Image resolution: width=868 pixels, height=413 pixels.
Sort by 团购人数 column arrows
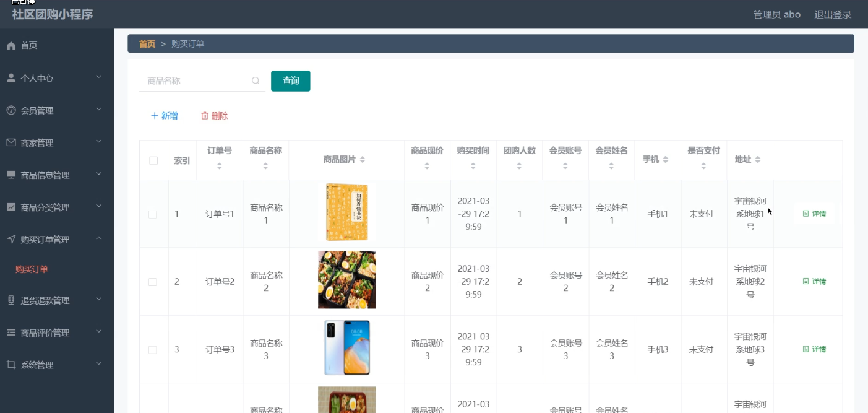click(x=519, y=166)
